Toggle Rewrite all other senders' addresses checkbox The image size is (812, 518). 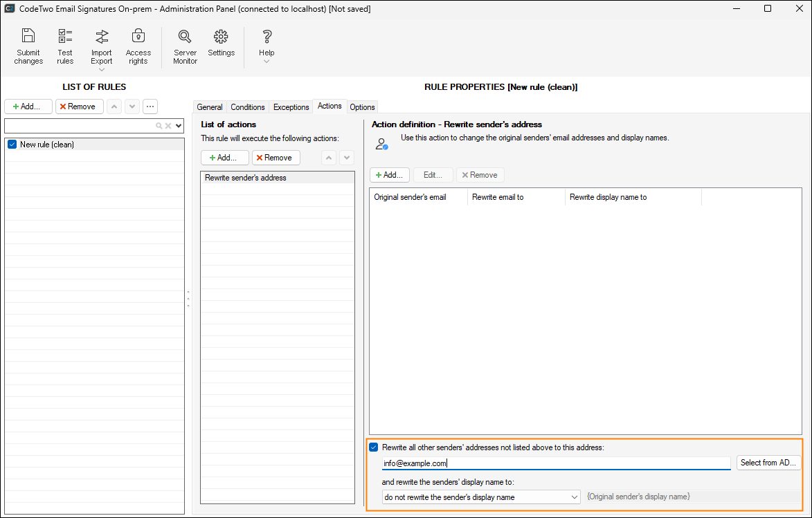[374, 447]
